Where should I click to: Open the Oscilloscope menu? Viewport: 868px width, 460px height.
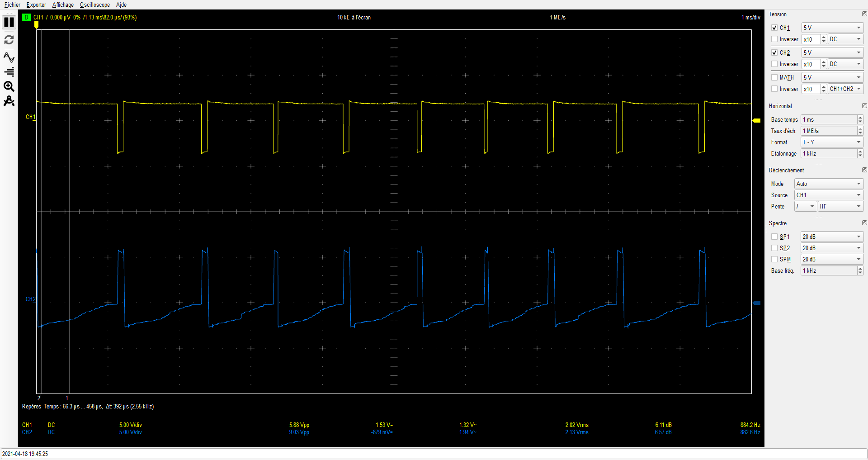94,5
